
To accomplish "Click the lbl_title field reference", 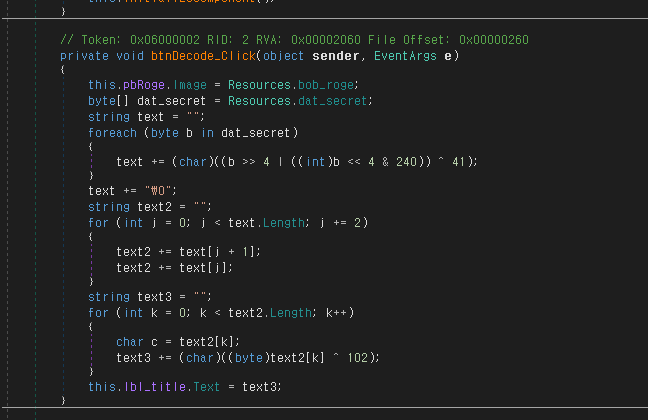I will (x=155, y=387).
